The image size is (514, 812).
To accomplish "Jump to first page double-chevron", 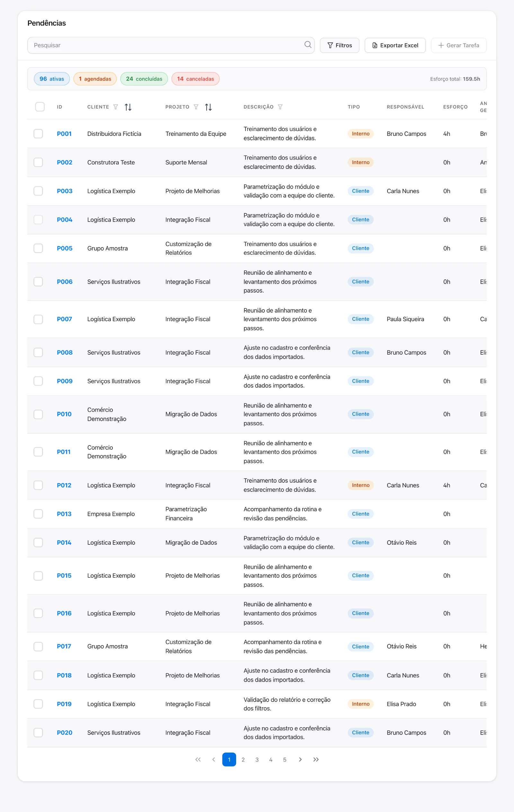I will pos(198,759).
